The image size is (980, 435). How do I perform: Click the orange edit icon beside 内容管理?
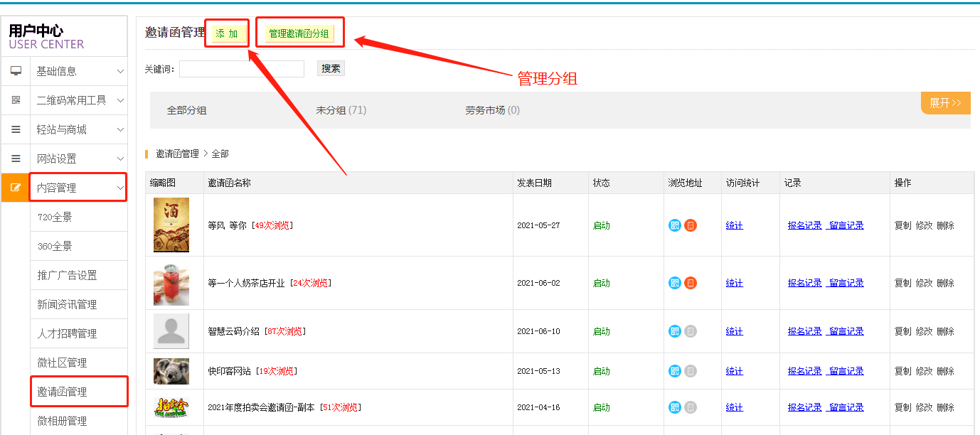click(x=16, y=188)
